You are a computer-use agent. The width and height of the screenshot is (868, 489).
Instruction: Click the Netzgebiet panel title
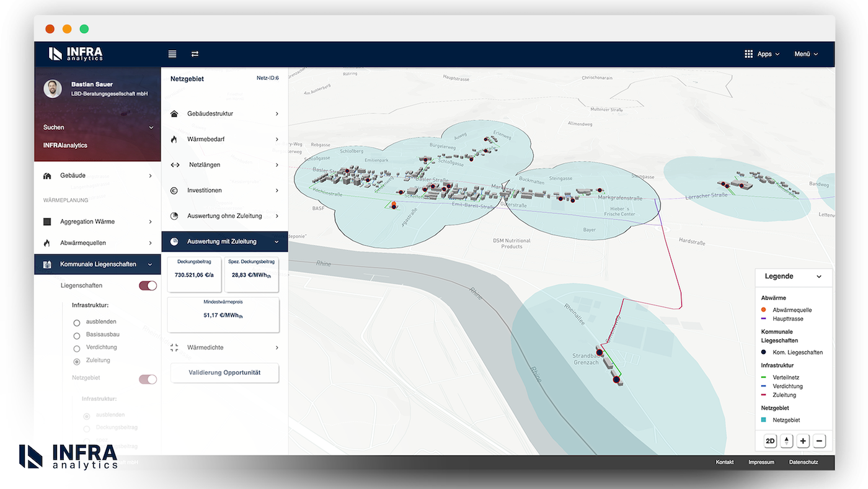(187, 79)
